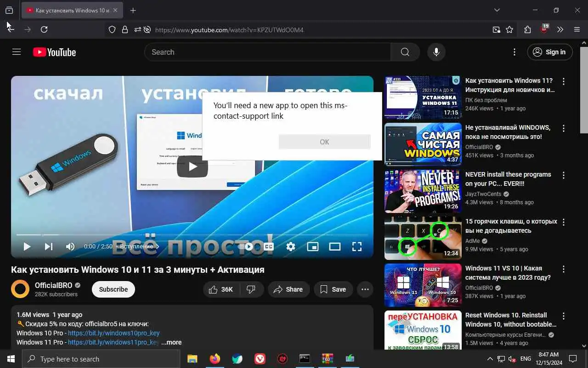Screen dimensions: 588x368
Task: Skip to the next video
Action: coord(48,247)
